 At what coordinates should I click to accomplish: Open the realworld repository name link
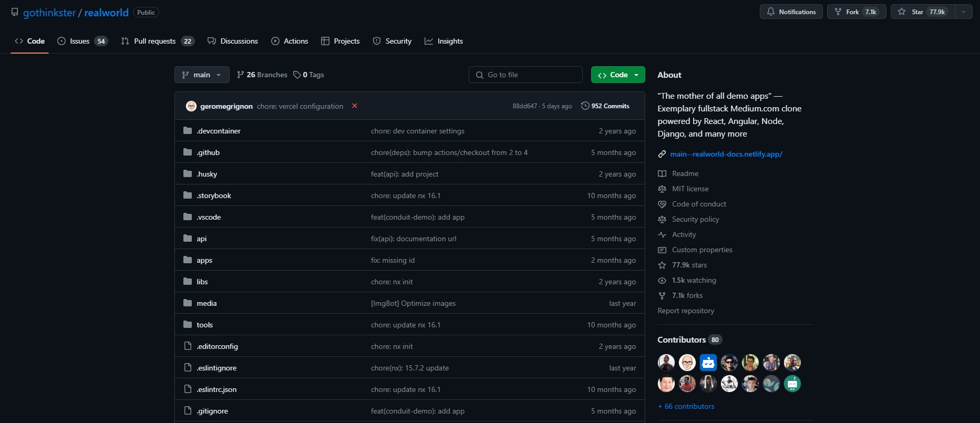click(106, 13)
